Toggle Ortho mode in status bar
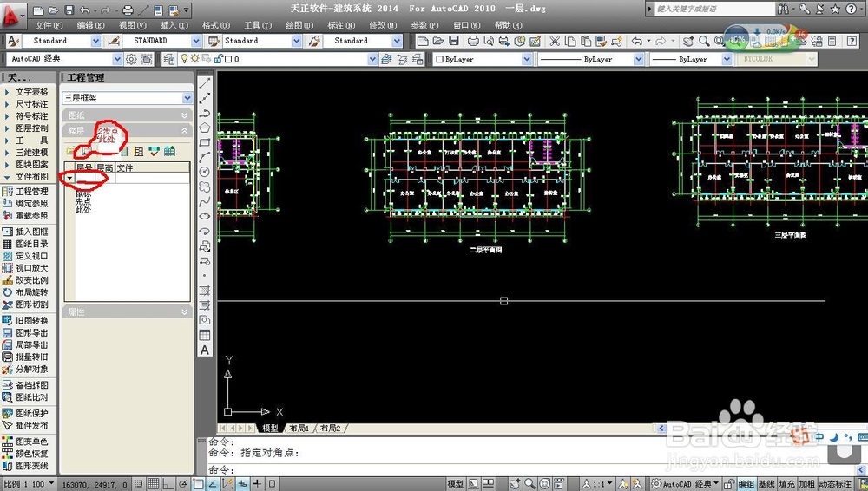 (168, 484)
